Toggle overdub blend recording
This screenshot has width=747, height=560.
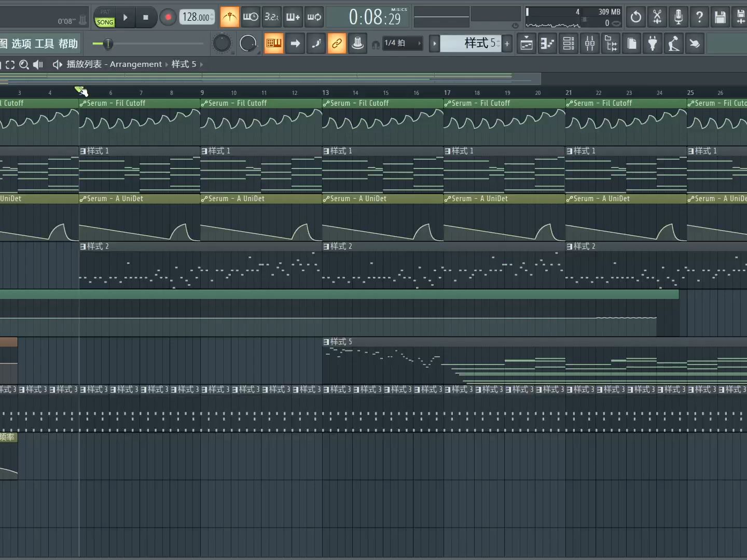(x=293, y=17)
